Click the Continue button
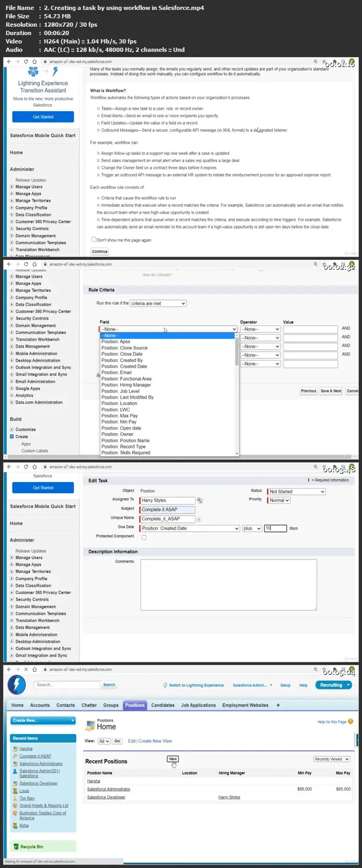362x868 pixels. tap(99, 252)
